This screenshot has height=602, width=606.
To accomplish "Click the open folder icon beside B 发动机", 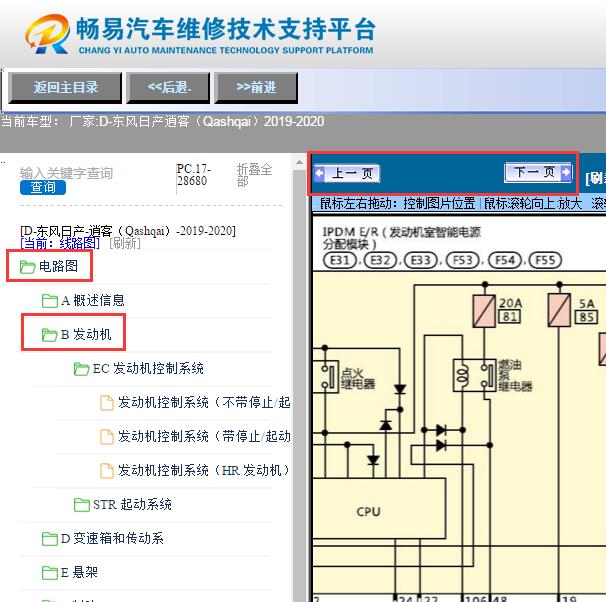I will [x=49, y=335].
